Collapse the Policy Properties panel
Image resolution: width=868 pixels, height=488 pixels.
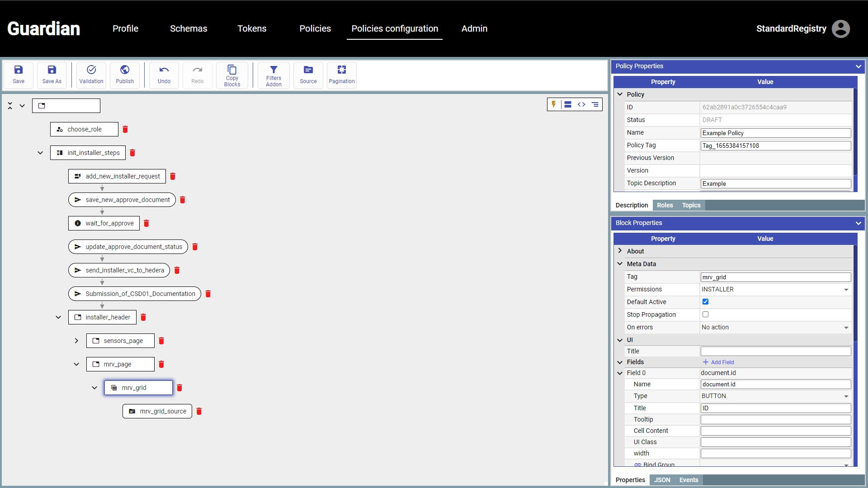pos(858,66)
